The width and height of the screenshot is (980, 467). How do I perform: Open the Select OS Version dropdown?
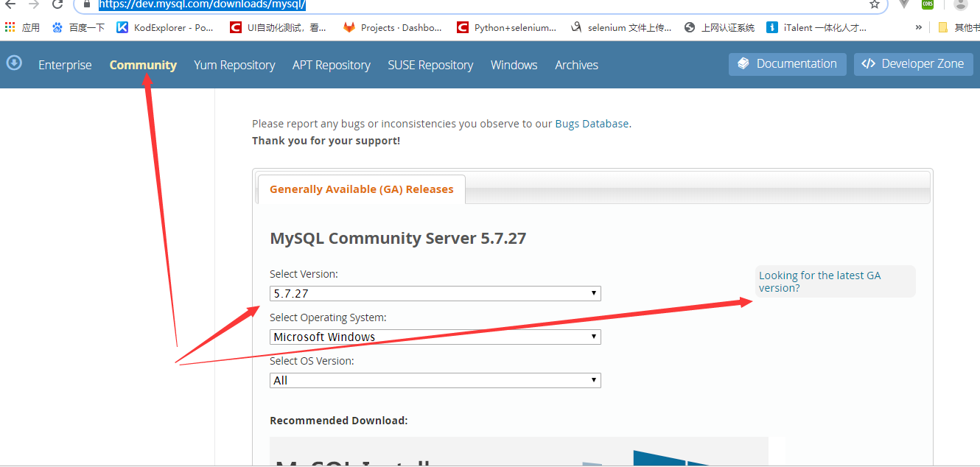point(435,380)
